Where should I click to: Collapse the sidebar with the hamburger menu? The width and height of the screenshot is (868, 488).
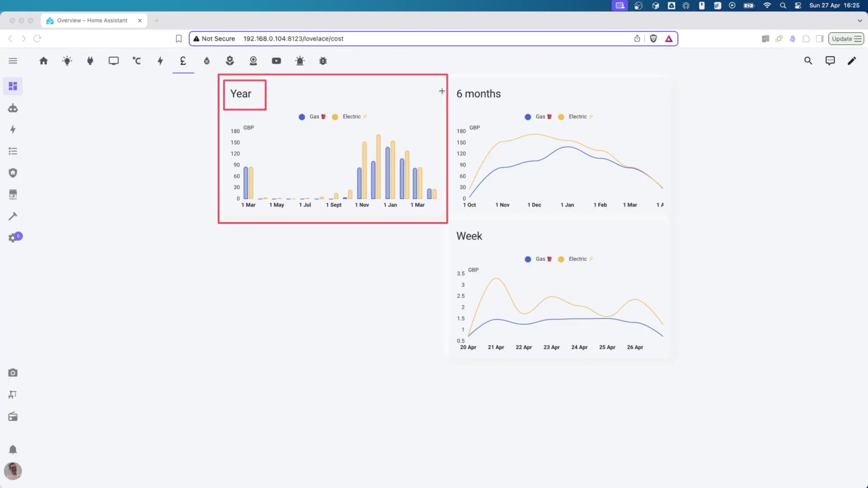(13, 61)
